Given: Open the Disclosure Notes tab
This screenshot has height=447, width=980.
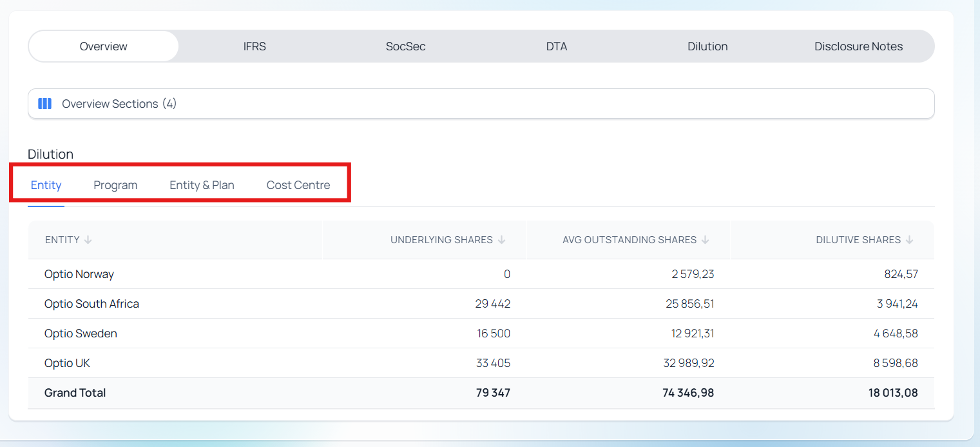Looking at the screenshot, I should [x=858, y=46].
